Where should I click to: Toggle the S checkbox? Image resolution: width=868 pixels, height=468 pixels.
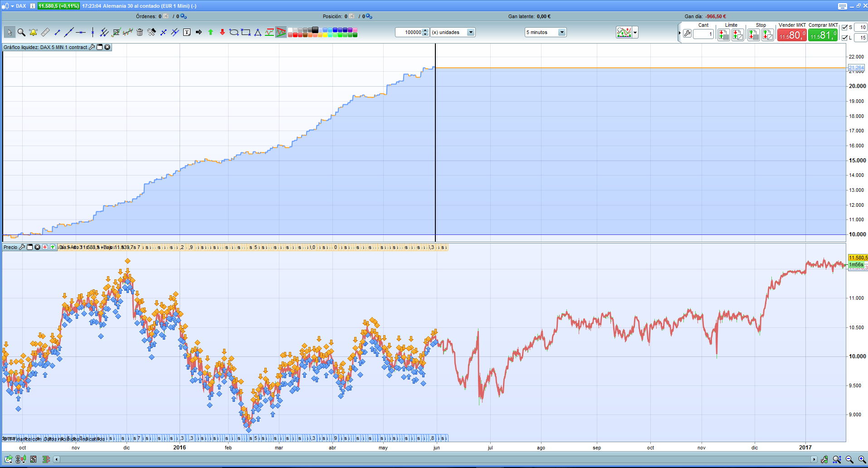coord(844,27)
